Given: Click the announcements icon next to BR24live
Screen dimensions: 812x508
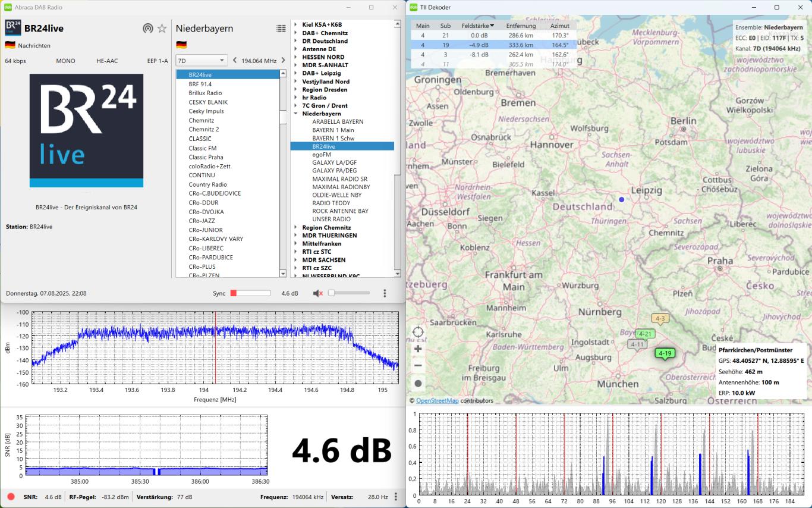Looking at the screenshot, I should [148, 29].
